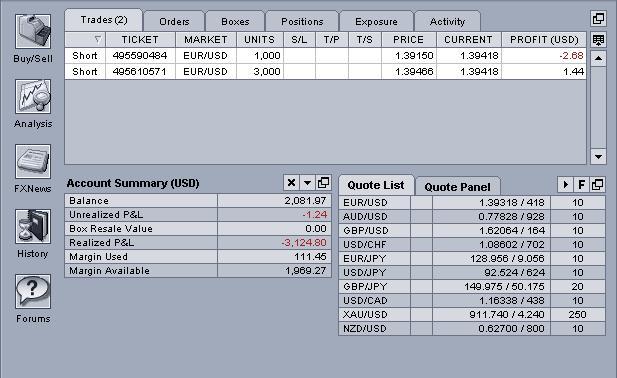617x378 pixels.
Task: Select the USD/CHF quote row
Action: 472,245
